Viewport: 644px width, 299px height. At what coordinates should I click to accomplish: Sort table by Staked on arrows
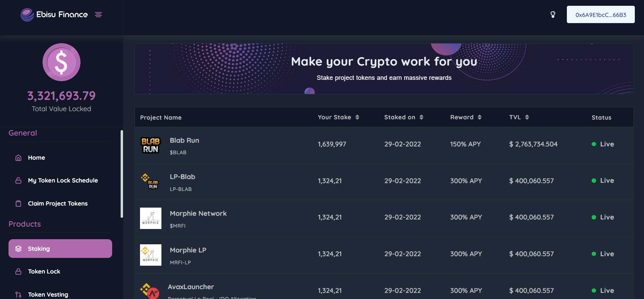click(x=421, y=117)
